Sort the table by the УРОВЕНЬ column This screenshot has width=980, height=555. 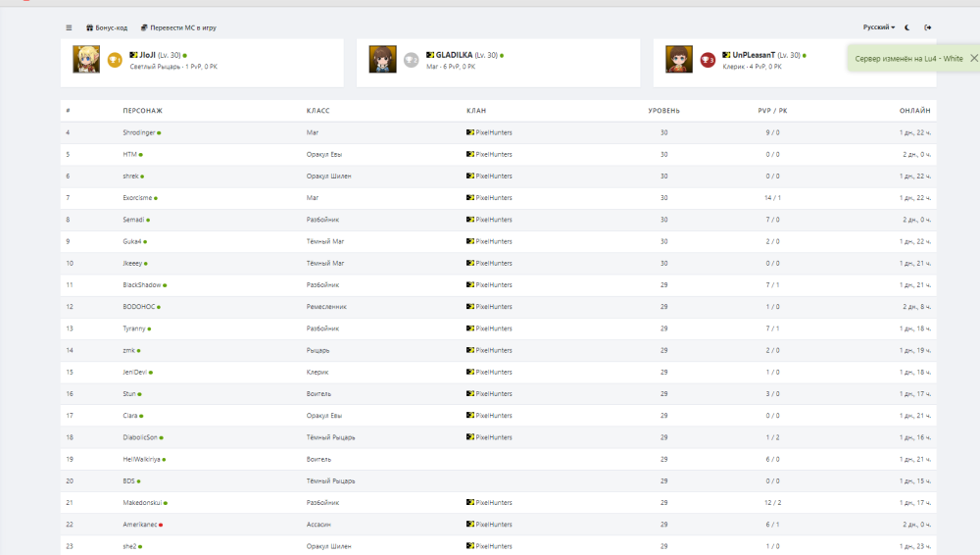pyautogui.click(x=663, y=111)
